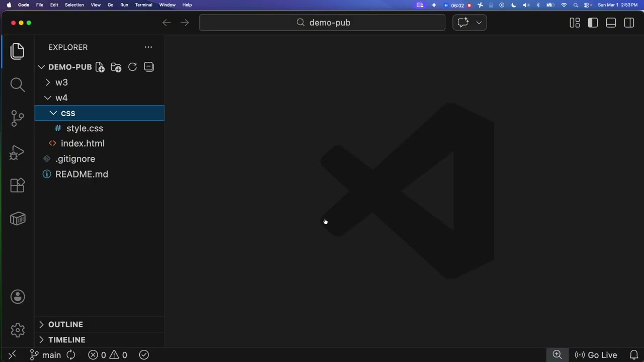The image size is (644, 362).
Task: Collapse all folders in Explorer
Action: tap(149, 67)
